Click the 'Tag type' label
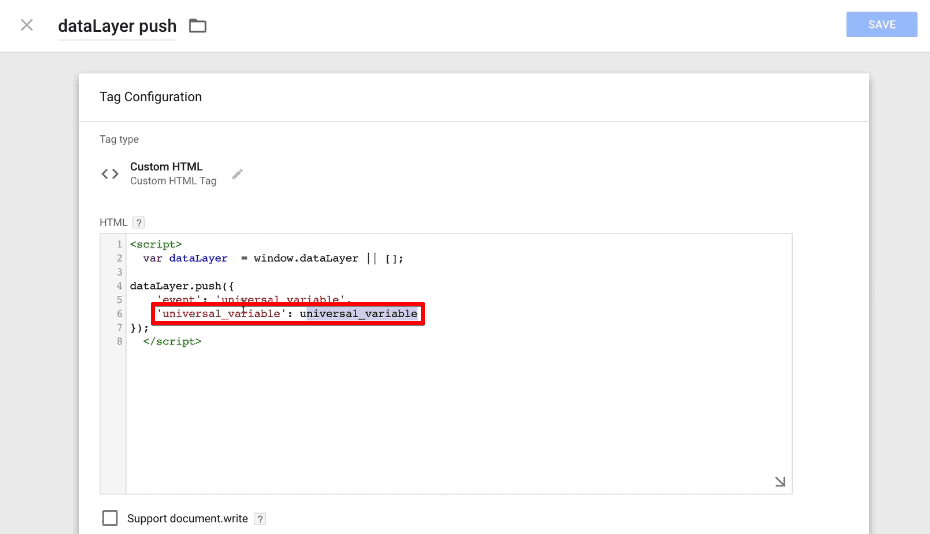The image size is (930, 534). point(119,139)
